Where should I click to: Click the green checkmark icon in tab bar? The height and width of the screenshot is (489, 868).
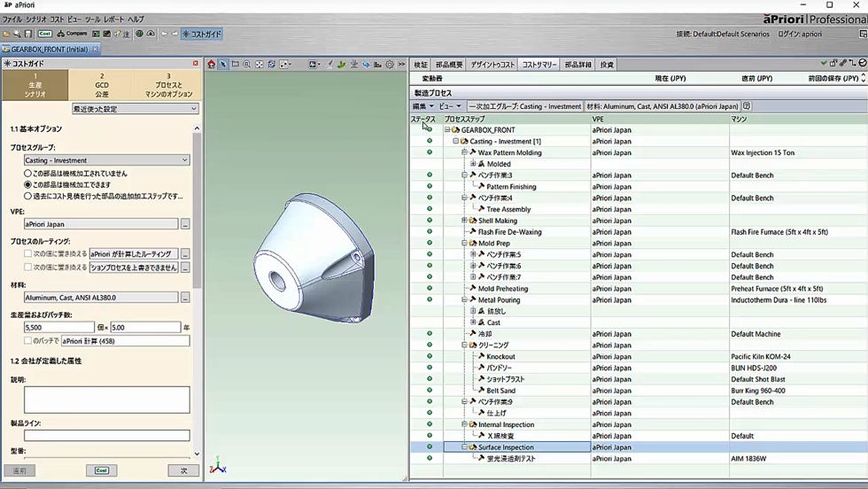(824, 63)
